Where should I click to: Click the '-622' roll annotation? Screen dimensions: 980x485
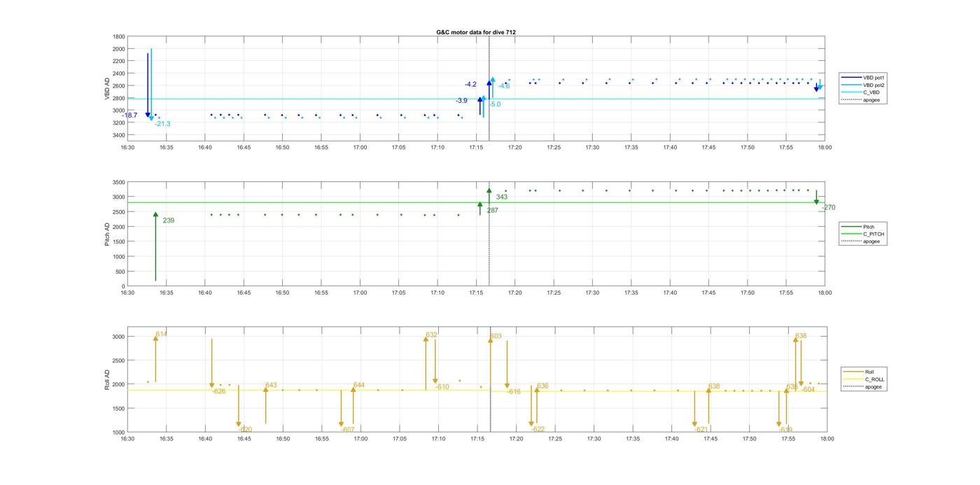click(538, 430)
